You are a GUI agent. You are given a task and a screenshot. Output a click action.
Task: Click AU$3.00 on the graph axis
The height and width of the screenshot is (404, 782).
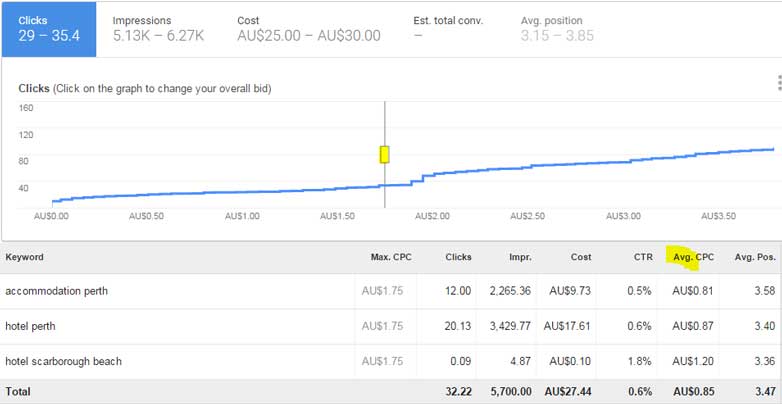(x=623, y=216)
